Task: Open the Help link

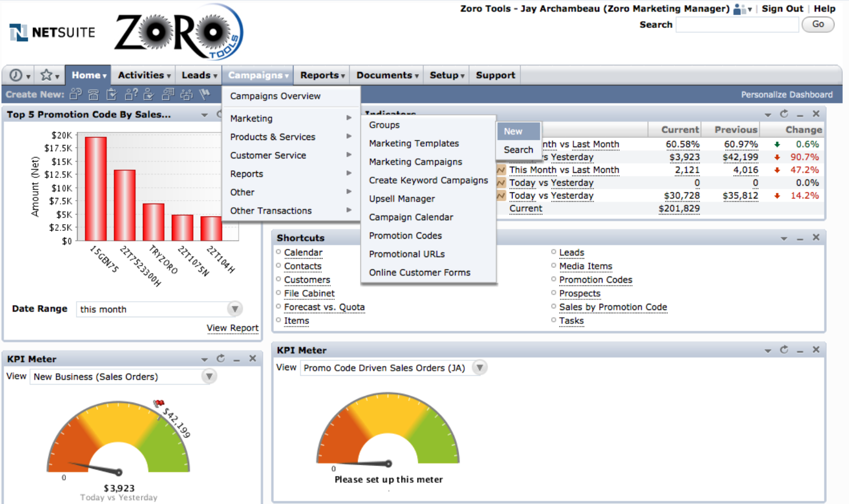Action: (824, 8)
